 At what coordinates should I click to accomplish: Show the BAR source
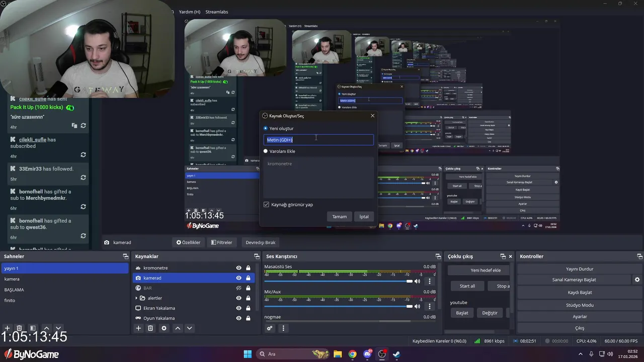238,288
